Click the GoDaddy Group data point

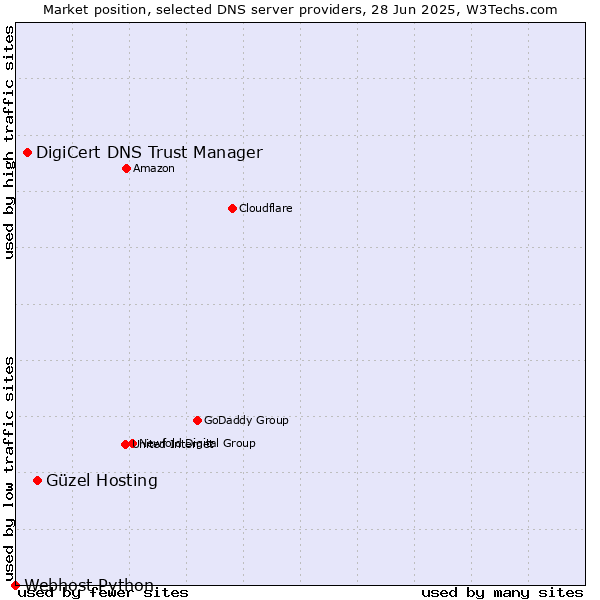(x=197, y=421)
